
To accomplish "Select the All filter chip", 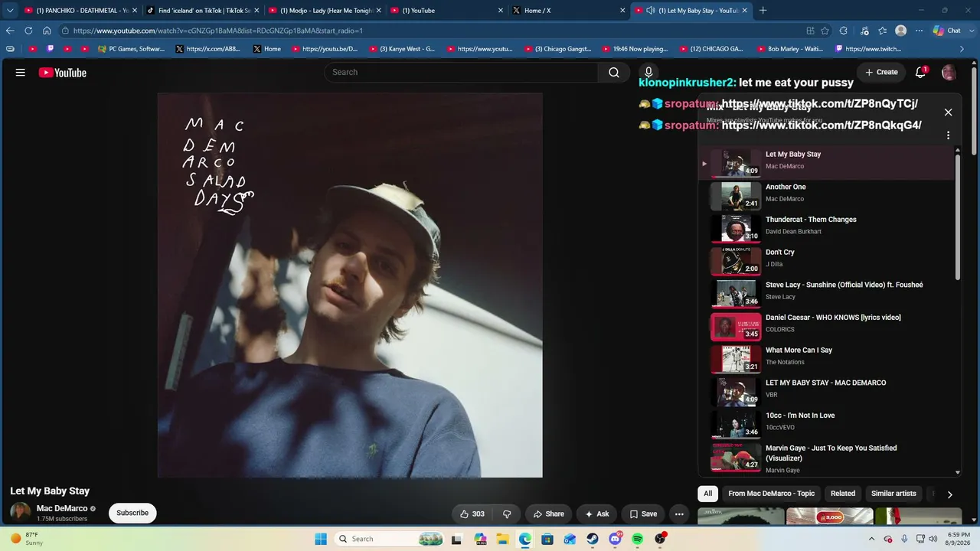I will coord(708,494).
